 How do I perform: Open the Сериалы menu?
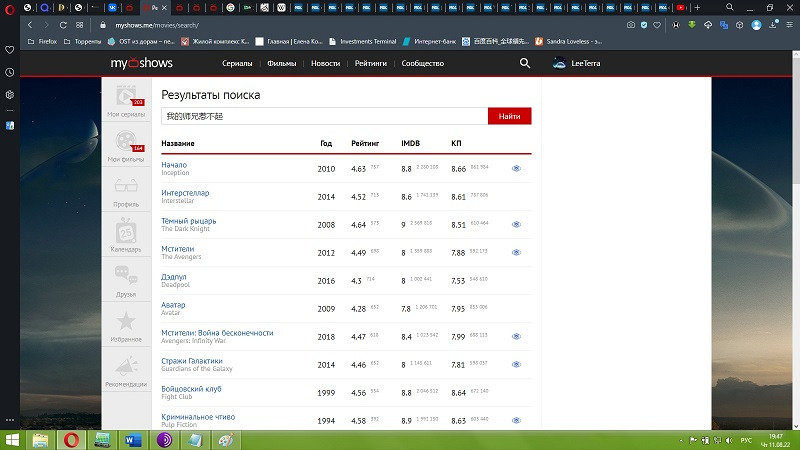[x=237, y=63]
